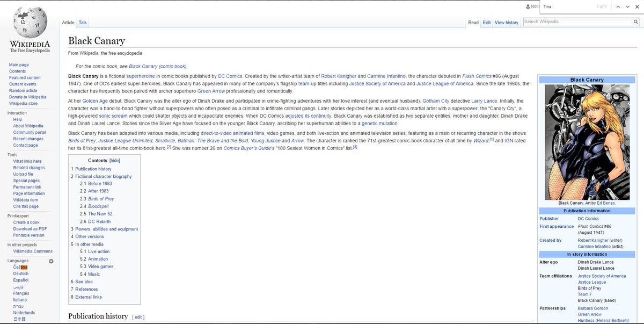644x324 pixels.
Task: Open Justice Society of America infobox link
Action: tap(602, 276)
